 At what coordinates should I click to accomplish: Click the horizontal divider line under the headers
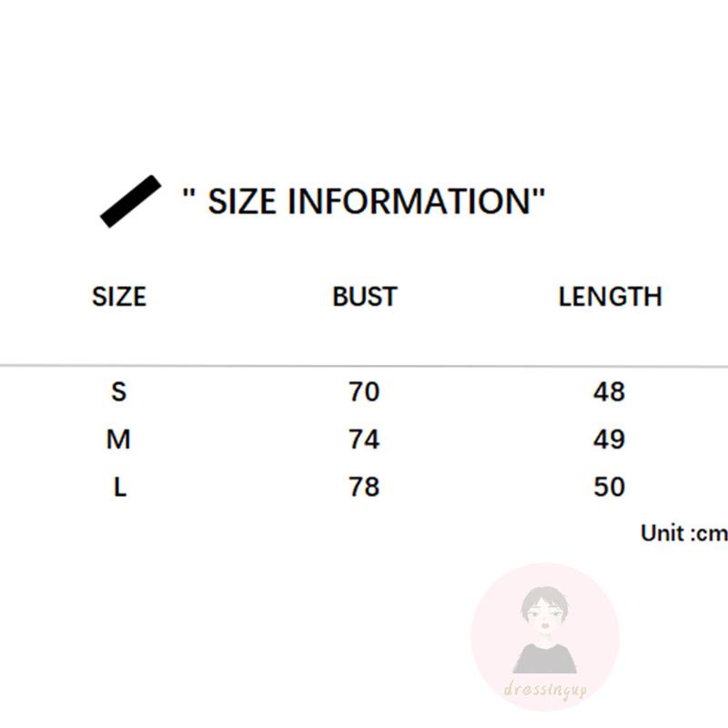[x=364, y=367]
